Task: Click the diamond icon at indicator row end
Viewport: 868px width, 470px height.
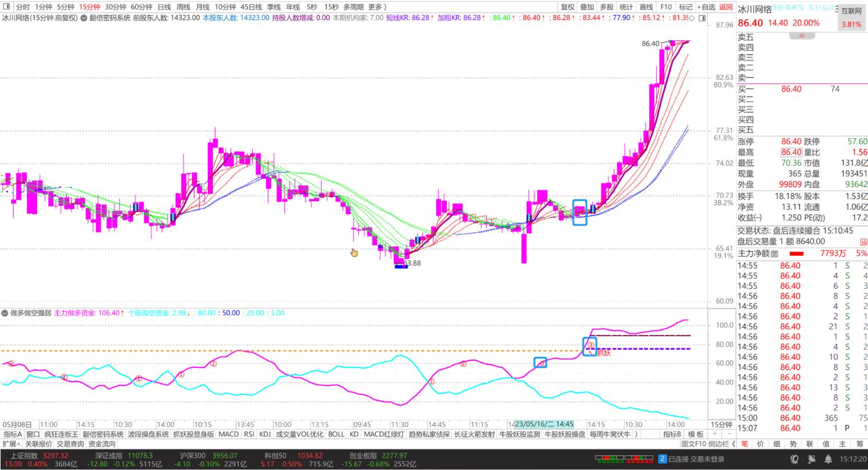Action: [x=692, y=18]
